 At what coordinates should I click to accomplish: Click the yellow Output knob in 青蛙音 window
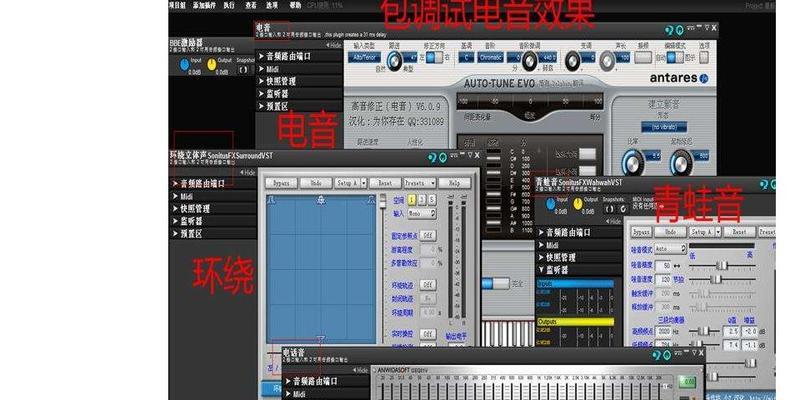point(578,204)
